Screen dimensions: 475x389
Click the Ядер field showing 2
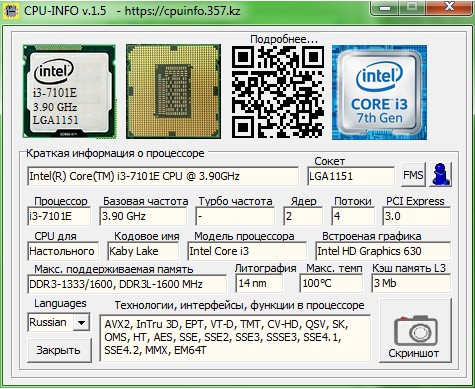pos(303,217)
